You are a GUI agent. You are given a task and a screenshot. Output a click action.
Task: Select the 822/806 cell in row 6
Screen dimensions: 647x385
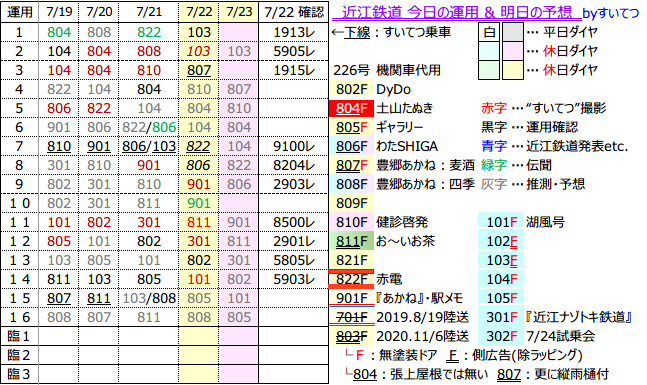(149, 127)
